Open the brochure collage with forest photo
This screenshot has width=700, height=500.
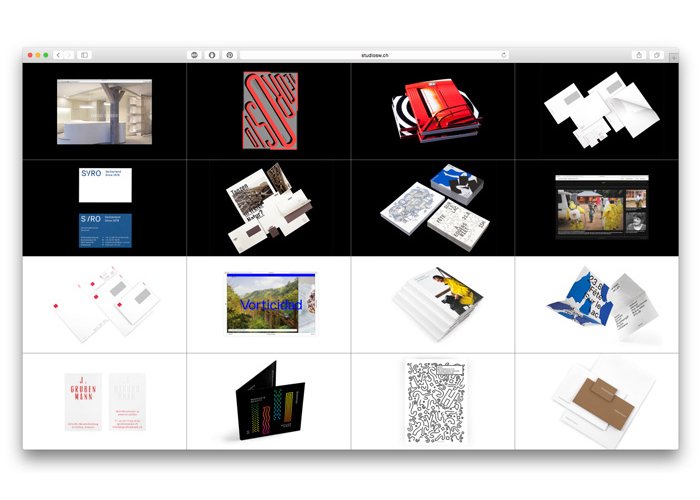269,208
